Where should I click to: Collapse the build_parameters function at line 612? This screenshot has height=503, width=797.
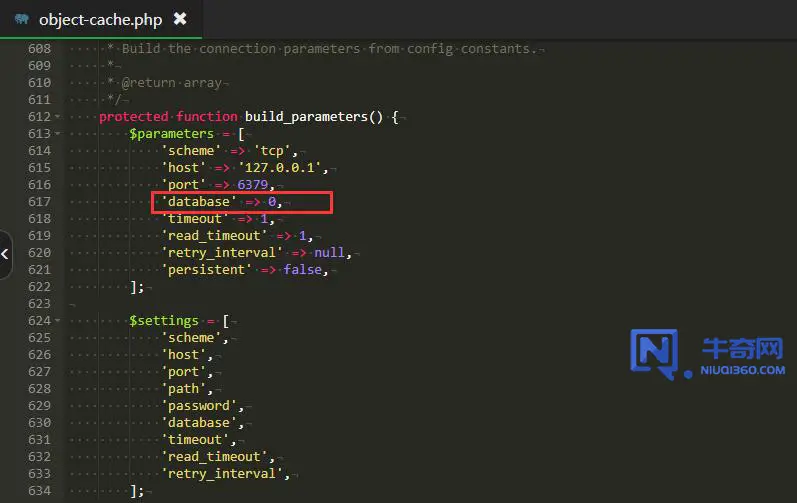click(x=58, y=117)
